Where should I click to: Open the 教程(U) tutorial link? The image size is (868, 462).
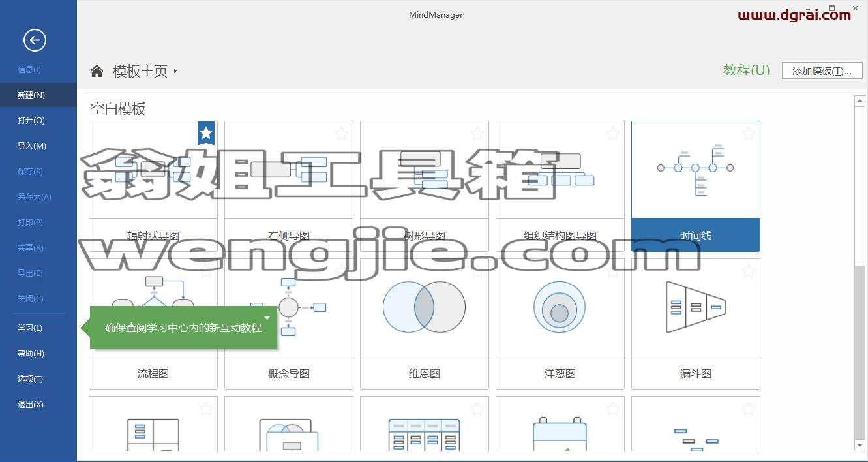coord(746,70)
